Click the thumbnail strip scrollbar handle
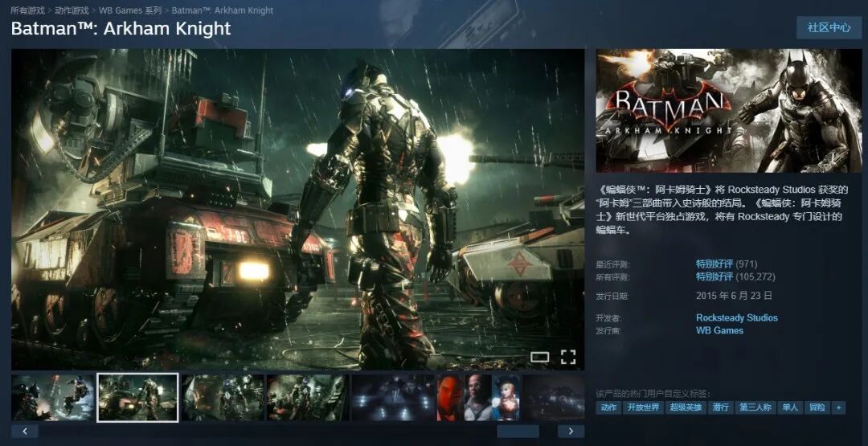 [x=518, y=431]
